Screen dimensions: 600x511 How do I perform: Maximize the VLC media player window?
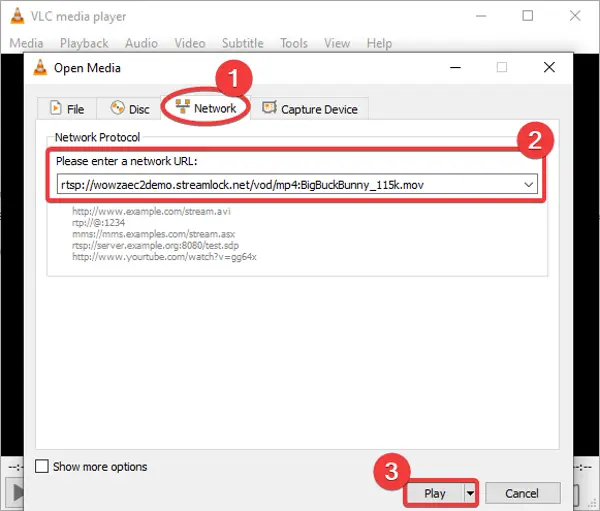pyautogui.click(x=528, y=16)
